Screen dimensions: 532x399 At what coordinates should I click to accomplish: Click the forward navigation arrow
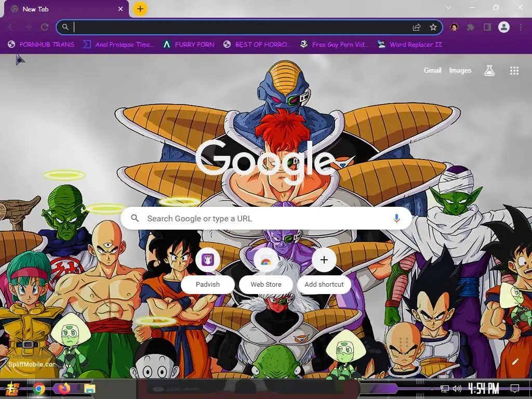(x=28, y=27)
